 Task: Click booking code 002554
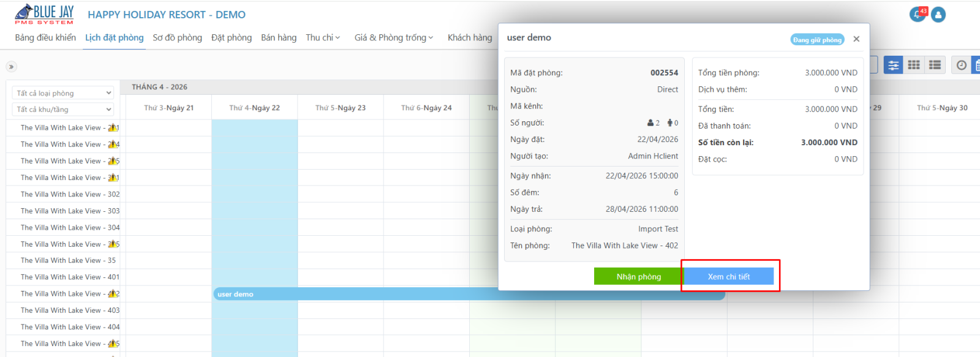[x=664, y=73]
